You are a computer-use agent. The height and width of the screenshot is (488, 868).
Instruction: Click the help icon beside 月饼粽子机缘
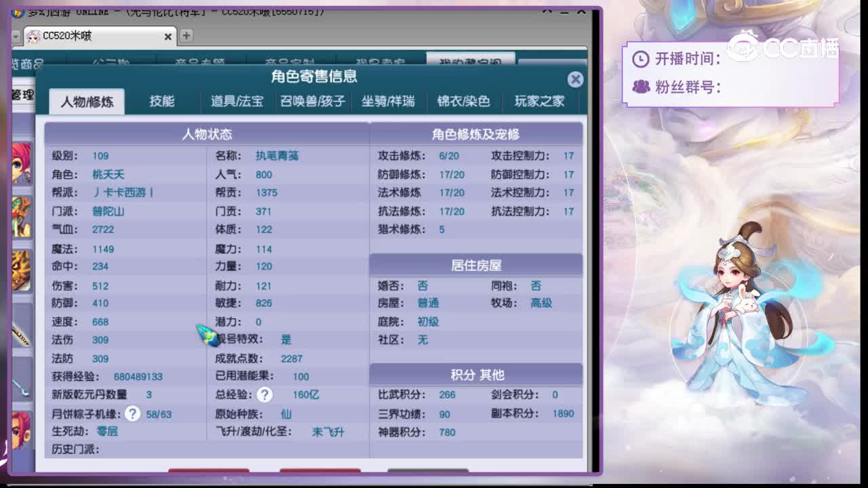[132, 413]
